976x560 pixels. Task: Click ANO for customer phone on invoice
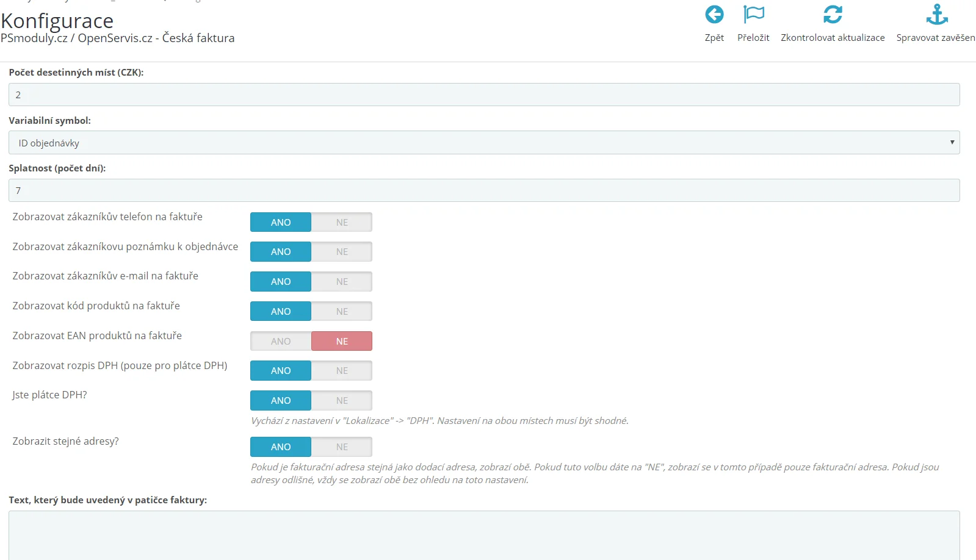coord(281,223)
